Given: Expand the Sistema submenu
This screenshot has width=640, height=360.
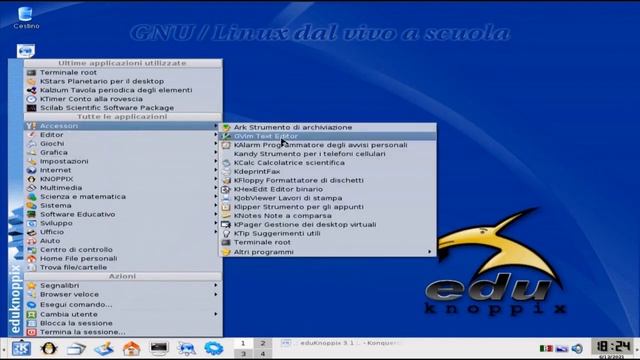Looking at the screenshot, I should tap(123, 206).
